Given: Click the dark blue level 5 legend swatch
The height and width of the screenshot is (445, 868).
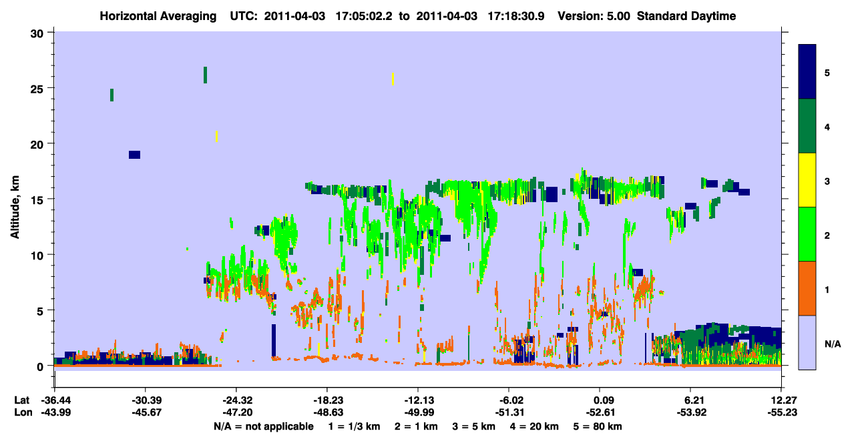Looking at the screenshot, I should click(x=807, y=72).
